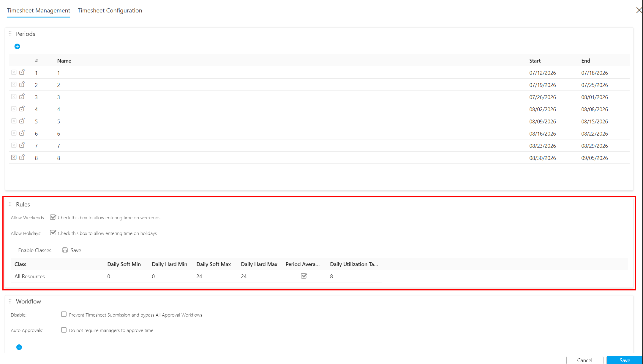643x364 pixels.
Task: Toggle Period Average checkbox for All Resources
Action: click(304, 276)
